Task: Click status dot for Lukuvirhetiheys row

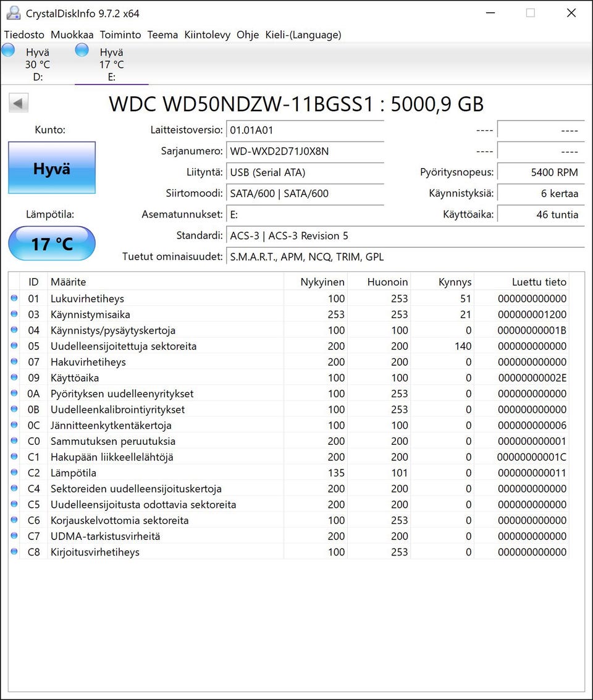Action: pyautogui.click(x=14, y=298)
